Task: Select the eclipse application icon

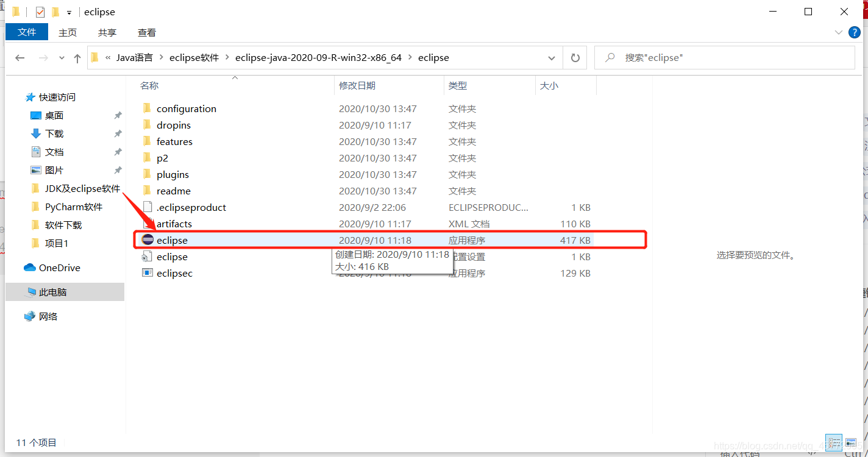Action: [x=147, y=239]
